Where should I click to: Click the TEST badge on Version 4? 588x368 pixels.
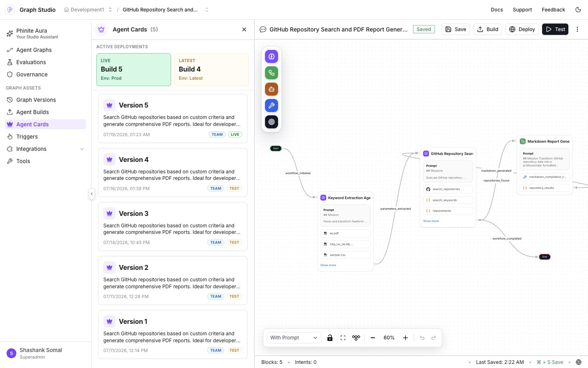(x=234, y=188)
